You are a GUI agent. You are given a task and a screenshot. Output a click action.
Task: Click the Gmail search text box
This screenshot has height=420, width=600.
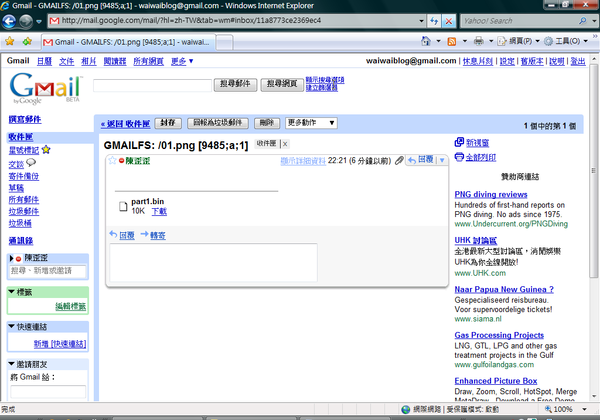tap(152, 85)
